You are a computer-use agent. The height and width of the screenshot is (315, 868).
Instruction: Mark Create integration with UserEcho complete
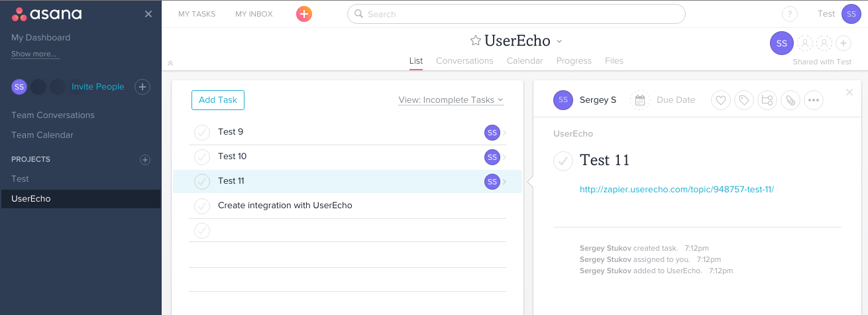point(202,206)
